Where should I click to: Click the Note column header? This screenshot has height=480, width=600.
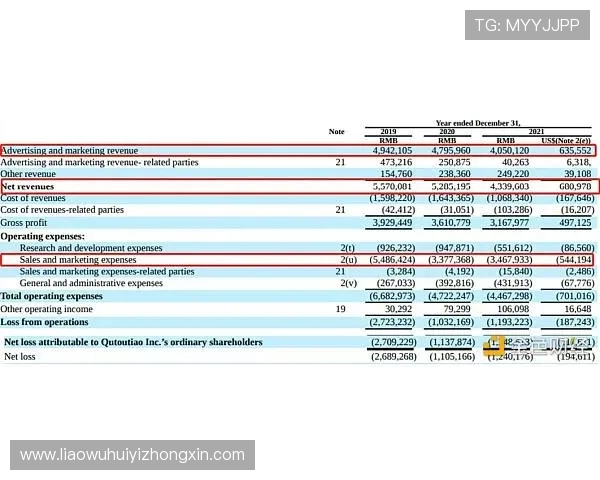click(336, 132)
